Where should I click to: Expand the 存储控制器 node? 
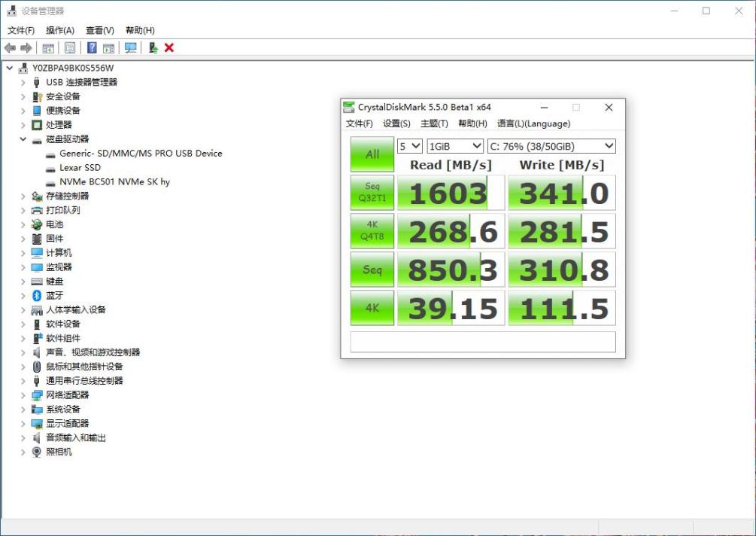tap(23, 196)
